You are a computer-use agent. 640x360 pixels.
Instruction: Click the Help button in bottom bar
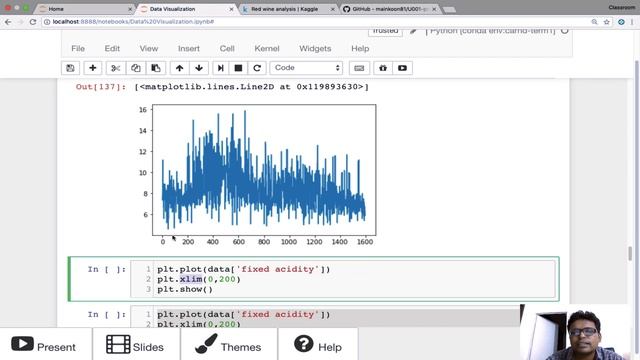coord(318,345)
